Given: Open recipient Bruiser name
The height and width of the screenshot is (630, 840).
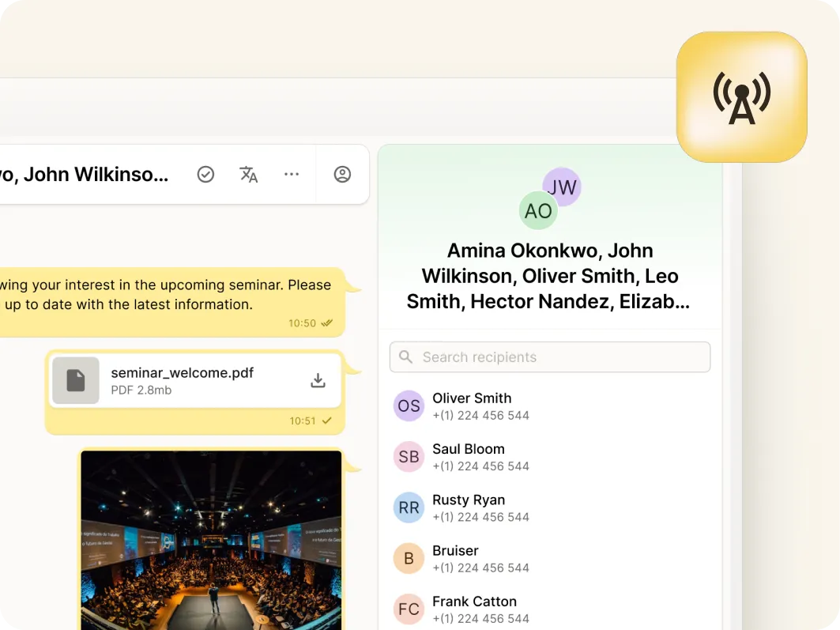Looking at the screenshot, I should (455, 551).
